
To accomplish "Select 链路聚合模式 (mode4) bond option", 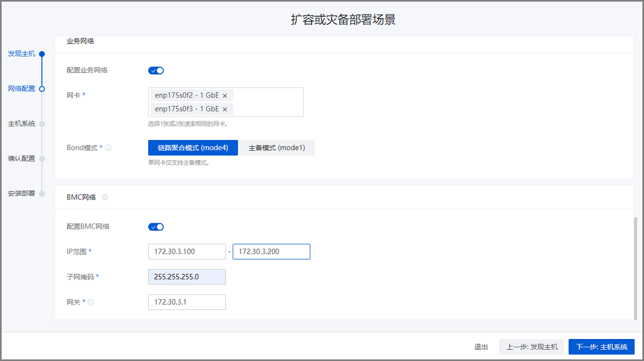I will point(193,148).
